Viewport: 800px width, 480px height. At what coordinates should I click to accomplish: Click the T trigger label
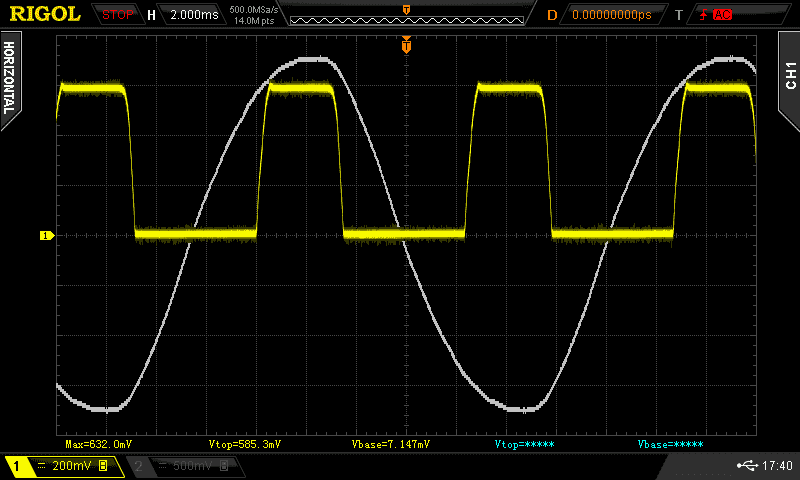tap(679, 15)
